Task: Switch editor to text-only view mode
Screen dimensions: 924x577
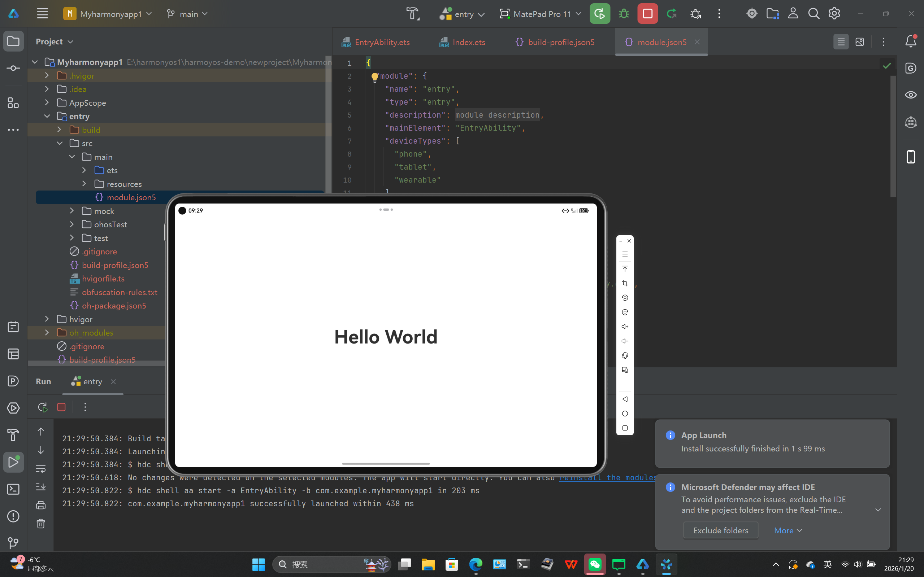Action: (841, 41)
